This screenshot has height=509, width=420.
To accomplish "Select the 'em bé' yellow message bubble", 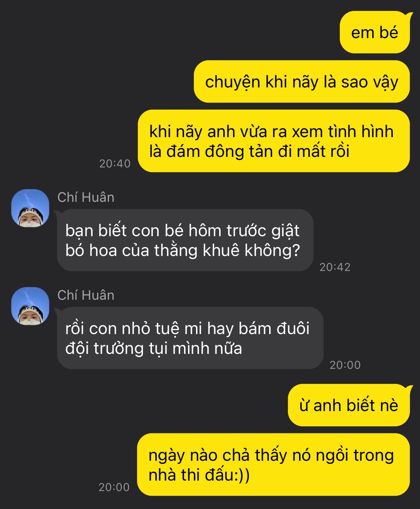I will 375,33.
